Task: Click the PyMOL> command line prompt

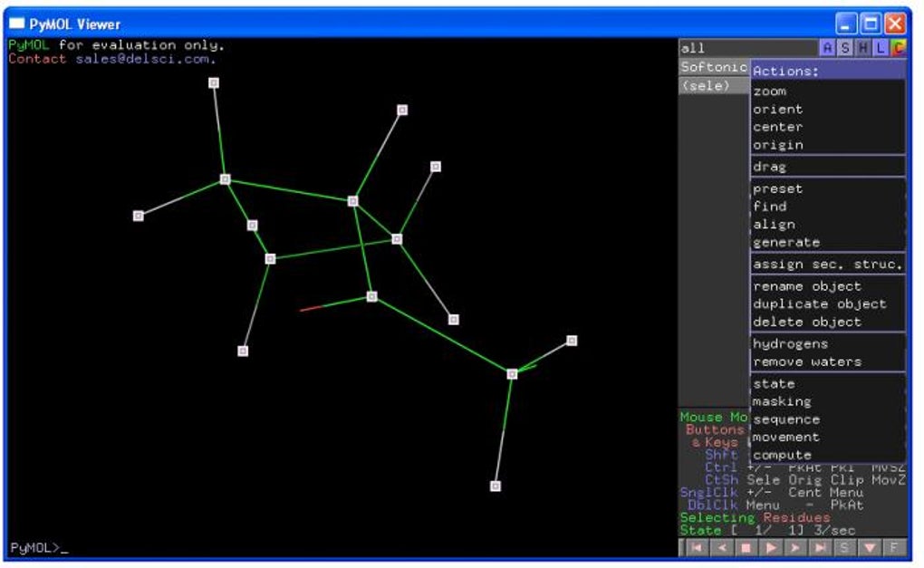Action: [x=35, y=548]
